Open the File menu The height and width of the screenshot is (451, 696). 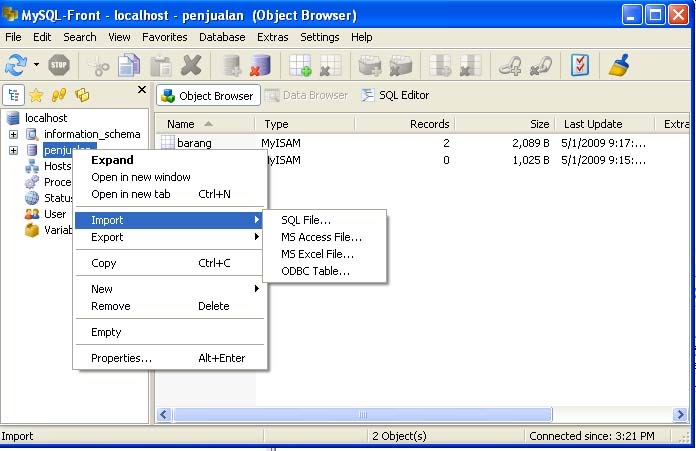13,37
